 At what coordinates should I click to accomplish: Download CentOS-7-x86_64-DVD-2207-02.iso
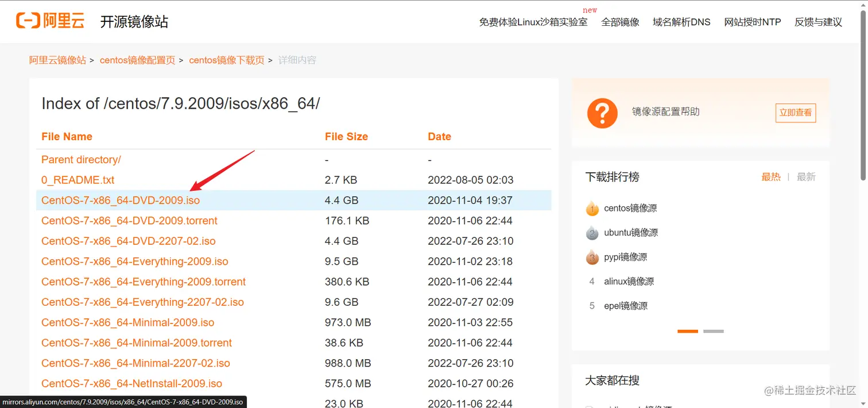click(x=129, y=241)
